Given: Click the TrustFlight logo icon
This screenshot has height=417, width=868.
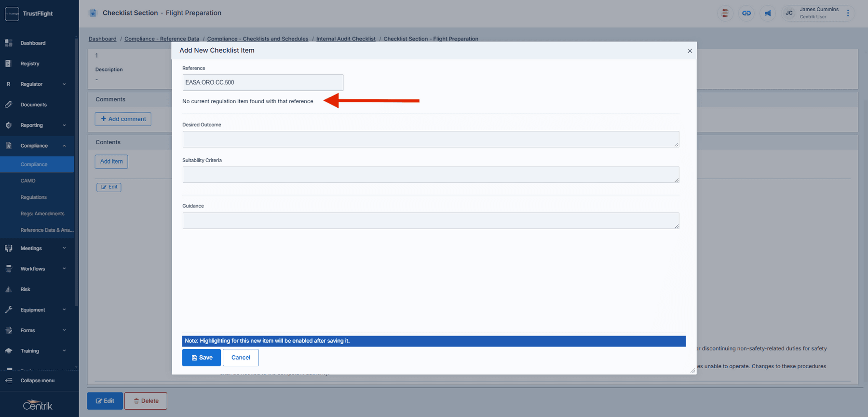Looking at the screenshot, I should pyautogui.click(x=12, y=14).
